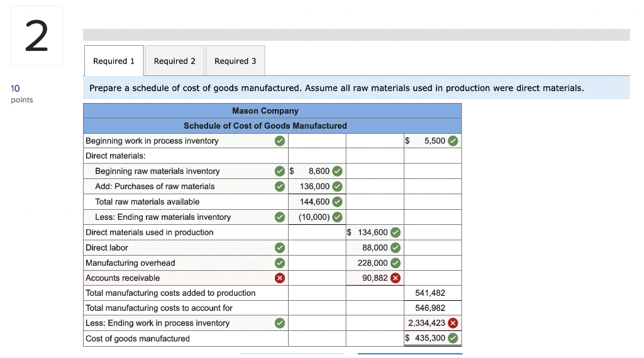Click green check beside Less: Ending raw materials inventory
This screenshot has width=644, height=358.
tap(280, 217)
